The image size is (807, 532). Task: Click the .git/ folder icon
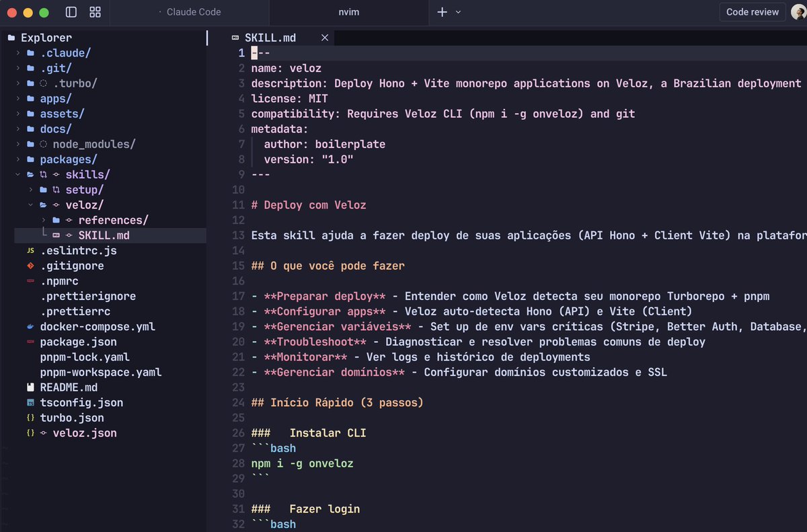pos(31,68)
